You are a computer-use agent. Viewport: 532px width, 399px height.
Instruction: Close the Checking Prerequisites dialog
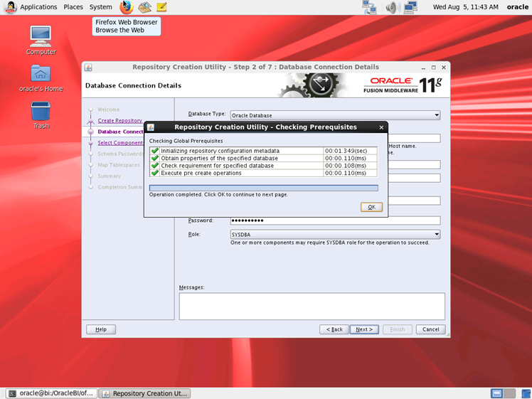(x=381, y=127)
